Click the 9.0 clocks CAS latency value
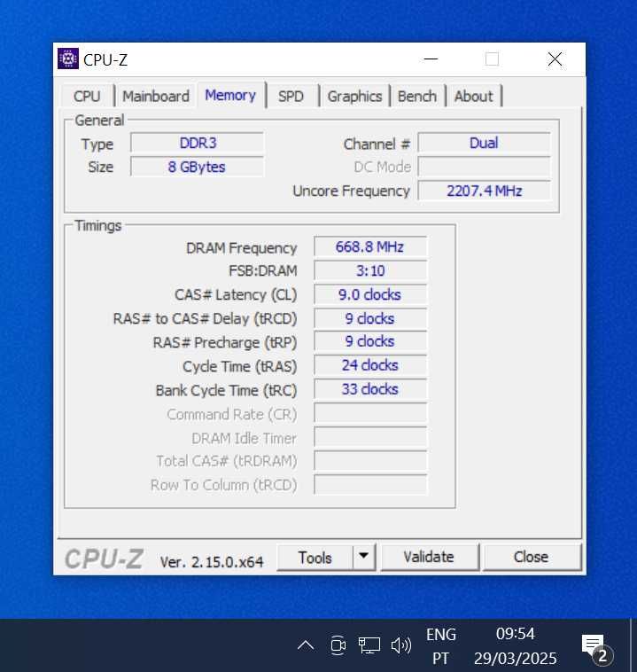Screen dimensions: 637x672 pyautogui.click(x=369, y=294)
